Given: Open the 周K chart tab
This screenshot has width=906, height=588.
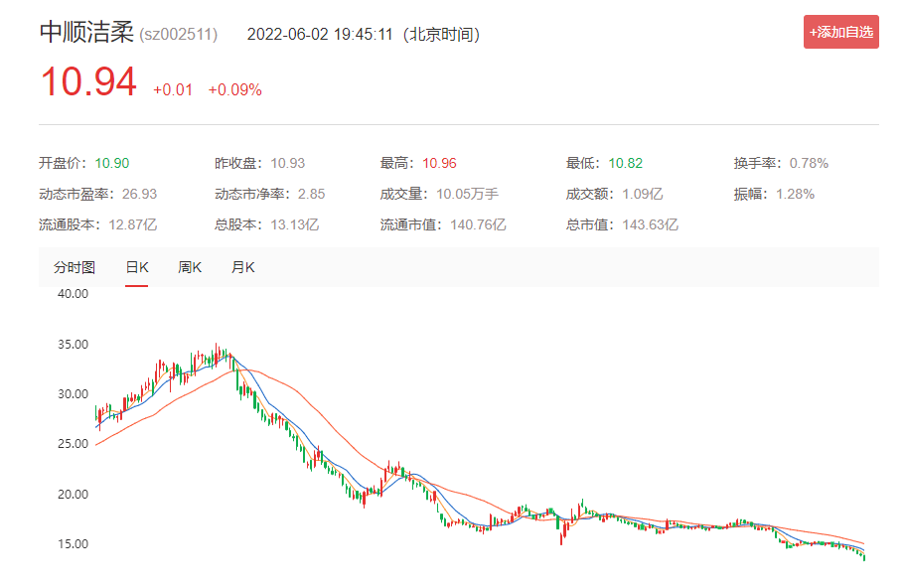Looking at the screenshot, I should click(190, 267).
